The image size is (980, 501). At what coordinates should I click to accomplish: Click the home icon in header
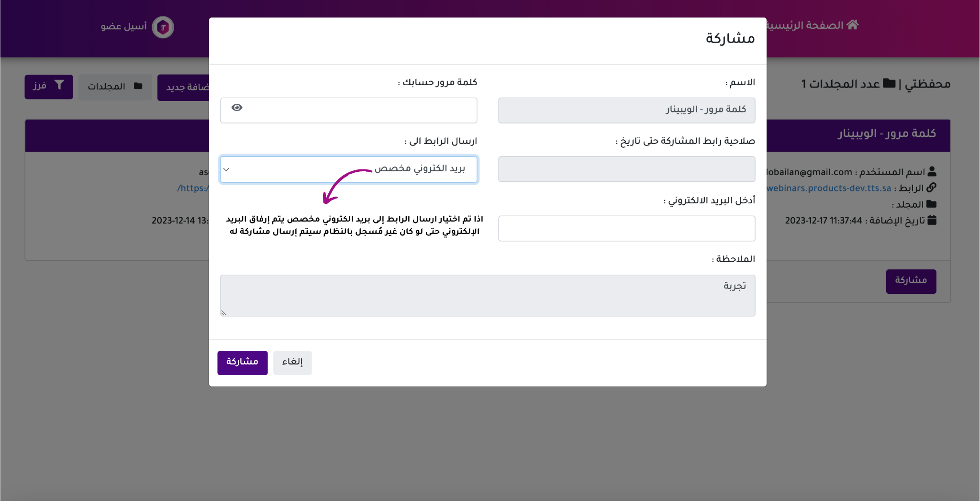pyautogui.click(x=853, y=25)
